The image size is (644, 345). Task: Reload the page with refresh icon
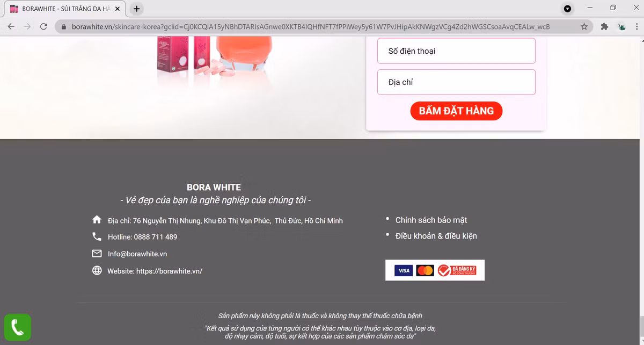44,26
